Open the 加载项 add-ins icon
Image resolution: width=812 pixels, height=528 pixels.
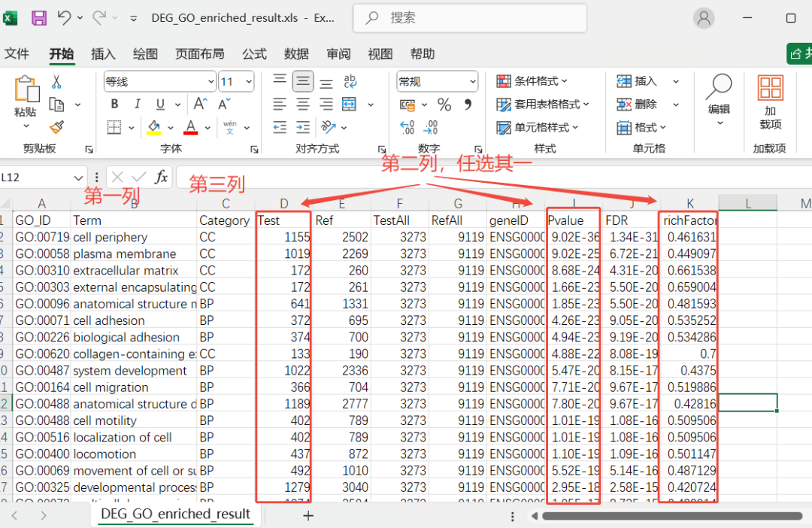click(770, 101)
